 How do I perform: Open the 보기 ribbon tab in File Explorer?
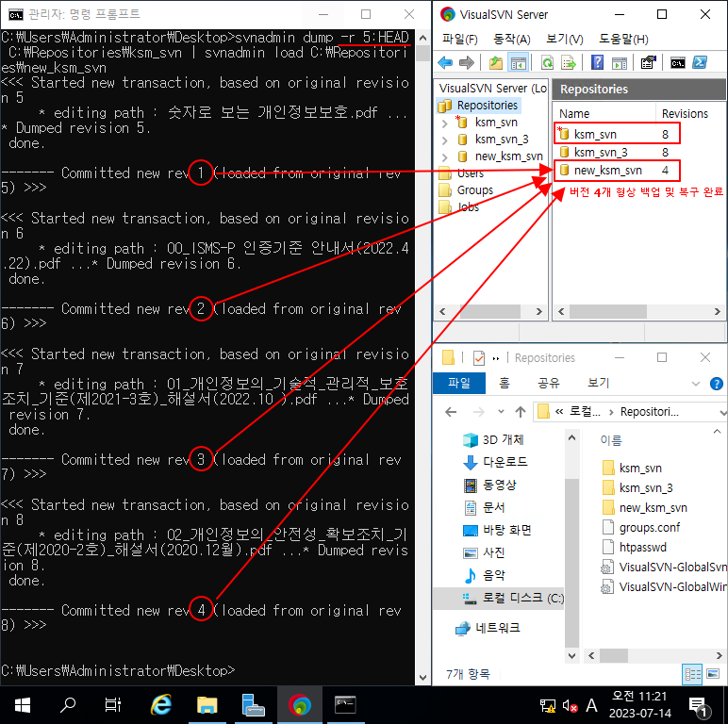pyautogui.click(x=598, y=383)
